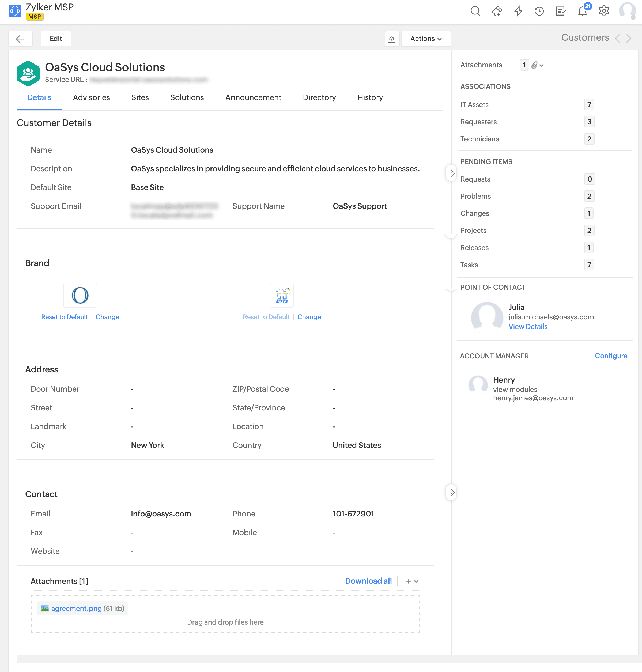The width and height of the screenshot is (642, 672).
Task: Click the icon left of Actions button
Action: pyautogui.click(x=392, y=39)
